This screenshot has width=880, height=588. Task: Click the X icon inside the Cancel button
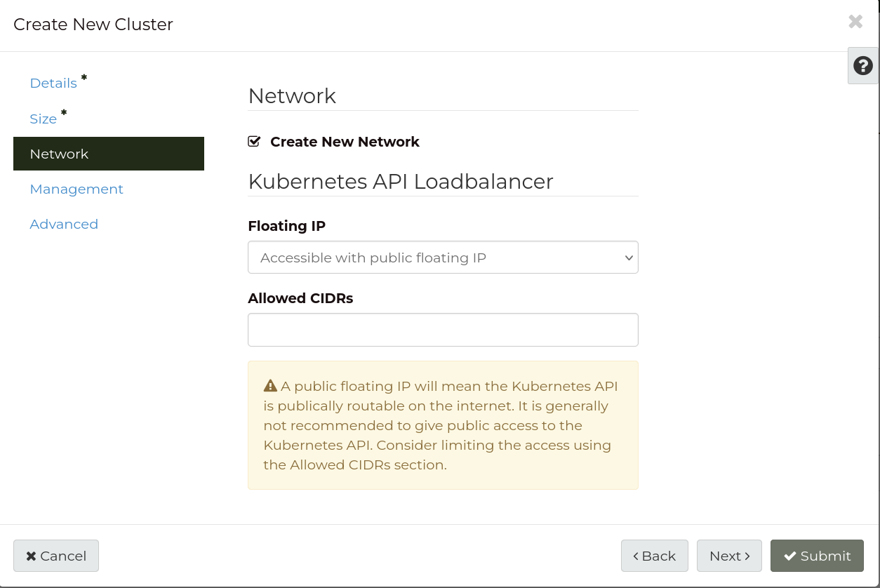(32, 556)
